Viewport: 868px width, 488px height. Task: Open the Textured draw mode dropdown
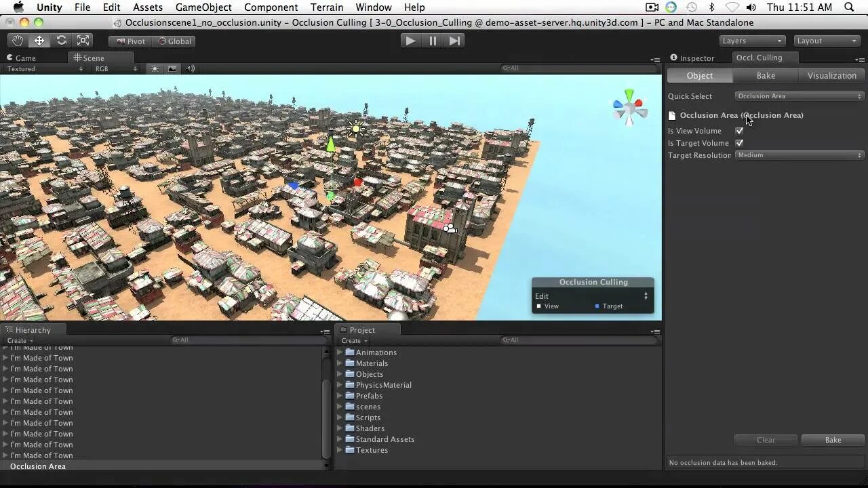(43, 68)
